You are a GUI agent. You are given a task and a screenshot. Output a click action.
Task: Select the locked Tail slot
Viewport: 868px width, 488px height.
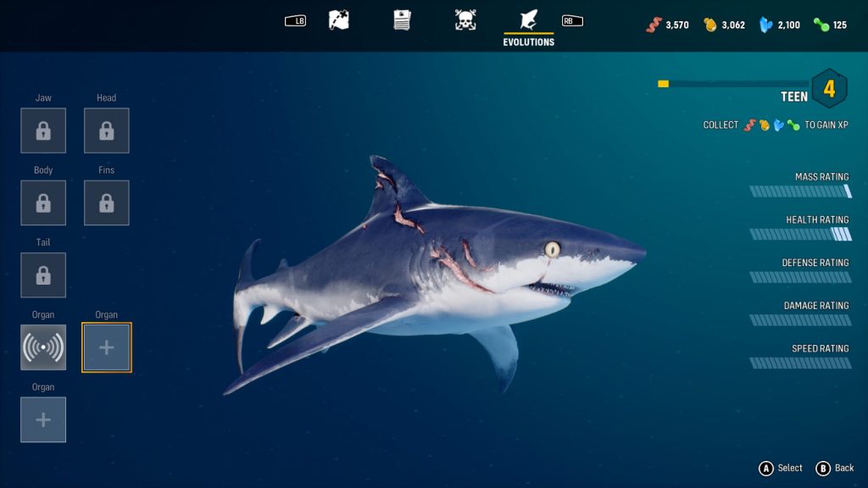[43, 275]
